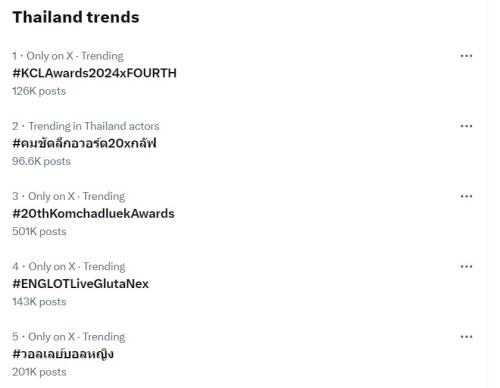
Task: Click the 96.6K posts count
Action: 41,161
